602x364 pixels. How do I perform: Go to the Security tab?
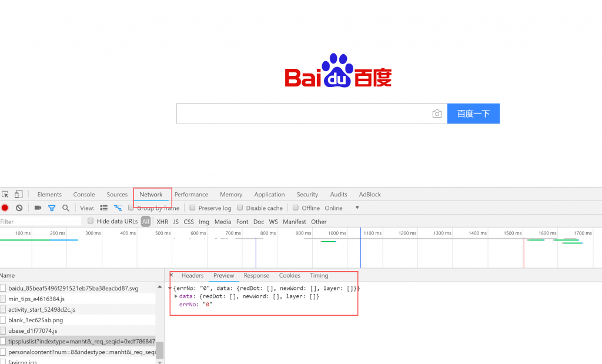click(x=307, y=194)
